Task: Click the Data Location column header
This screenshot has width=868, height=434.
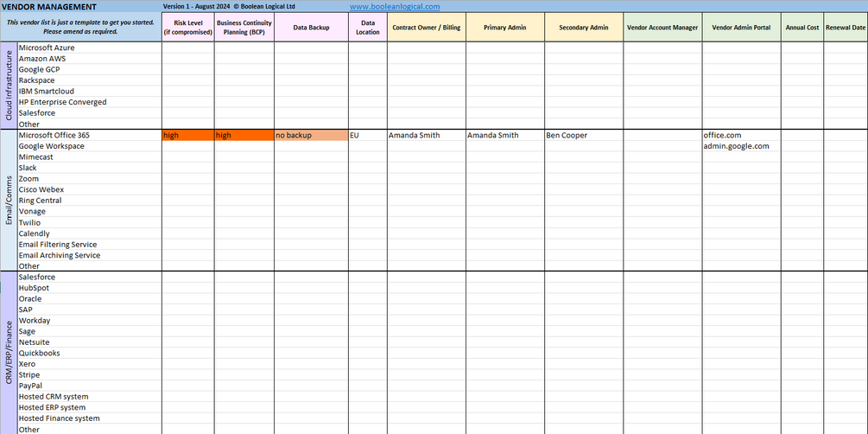Action: click(x=368, y=28)
